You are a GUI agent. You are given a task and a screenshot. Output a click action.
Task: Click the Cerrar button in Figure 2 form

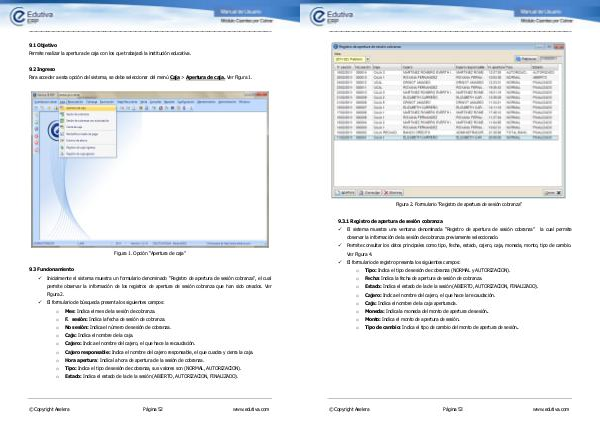[553, 193]
